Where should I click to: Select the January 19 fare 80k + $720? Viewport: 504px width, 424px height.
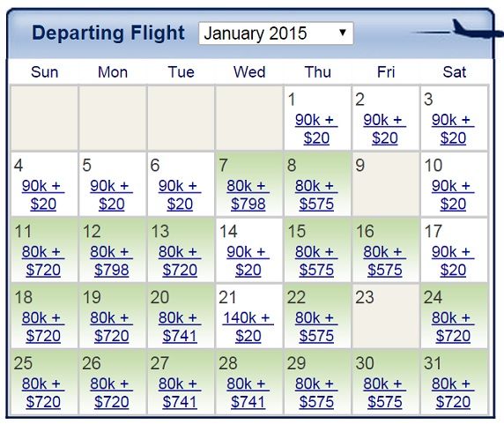coord(112,327)
